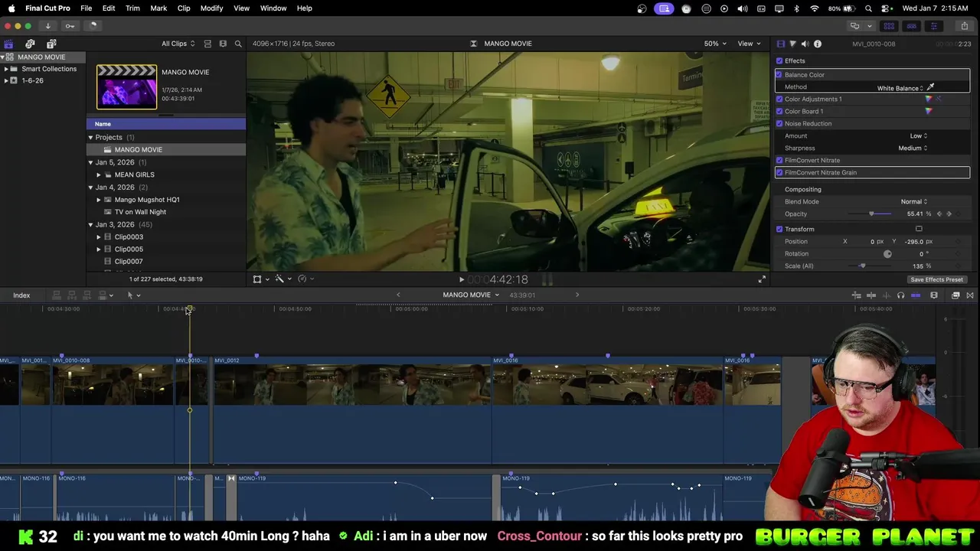Open Color Adjustments 1 color inspector icon
980x551 pixels.
tap(929, 99)
